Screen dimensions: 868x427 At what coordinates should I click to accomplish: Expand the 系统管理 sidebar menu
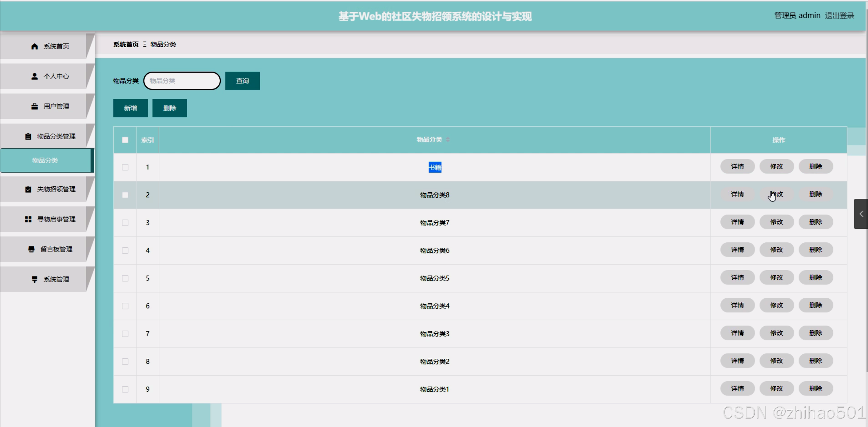coord(56,279)
